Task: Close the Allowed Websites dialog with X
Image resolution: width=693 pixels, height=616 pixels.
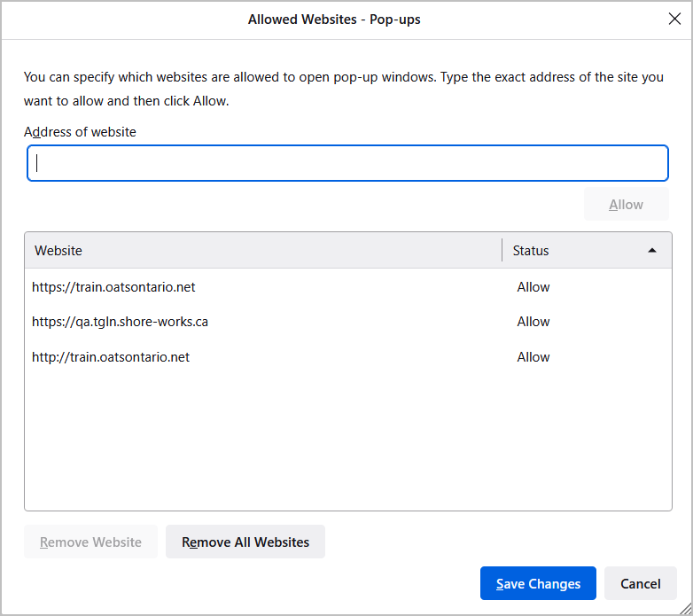Action: [674, 19]
